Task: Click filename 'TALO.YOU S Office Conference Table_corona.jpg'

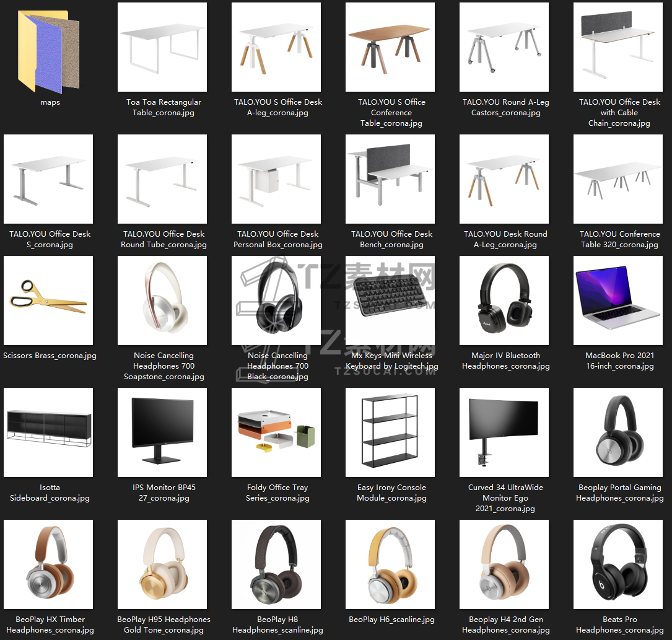Action: [391, 112]
